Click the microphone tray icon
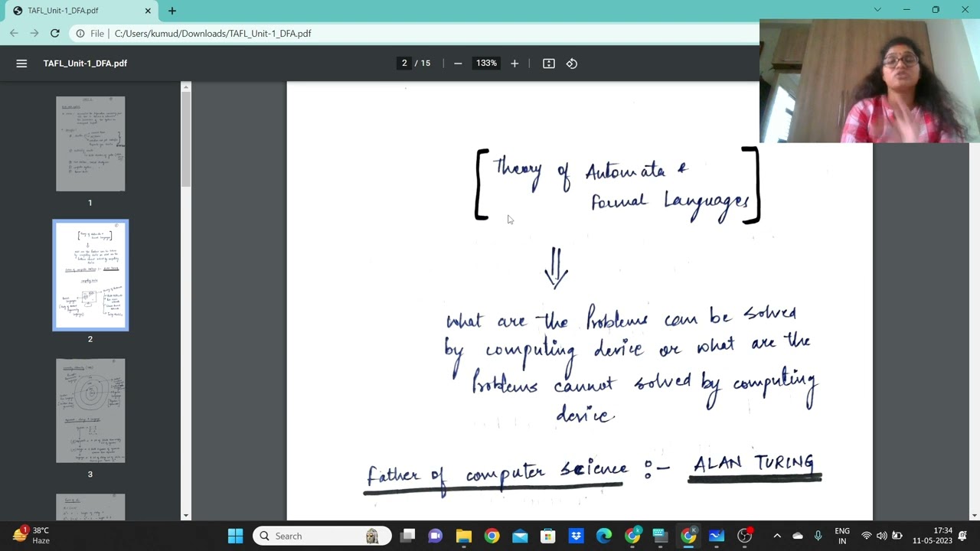The height and width of the screenshot is (551, 980). coord(818,536)
